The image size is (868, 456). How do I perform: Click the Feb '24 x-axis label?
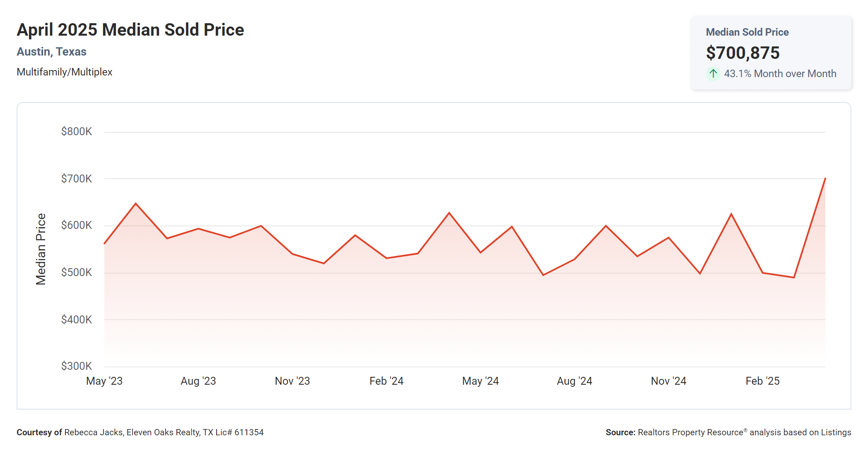[x=386, y=381]
